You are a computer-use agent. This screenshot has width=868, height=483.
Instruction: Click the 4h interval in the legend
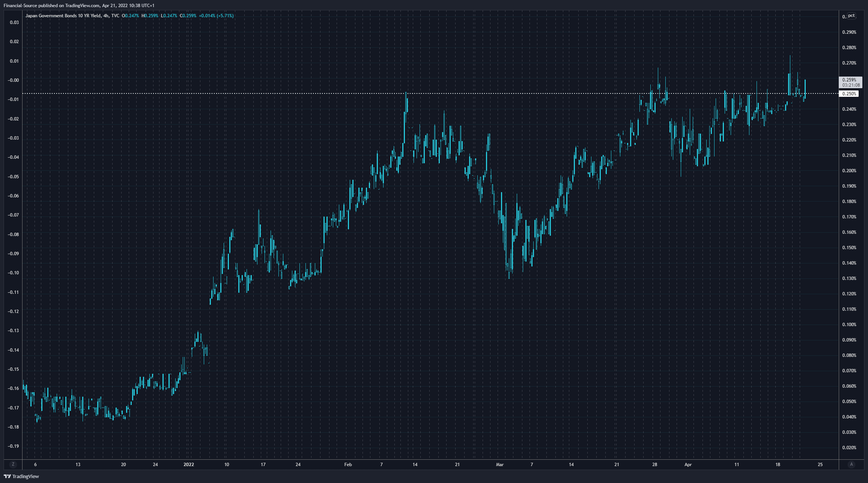click(x=106, y=16)
